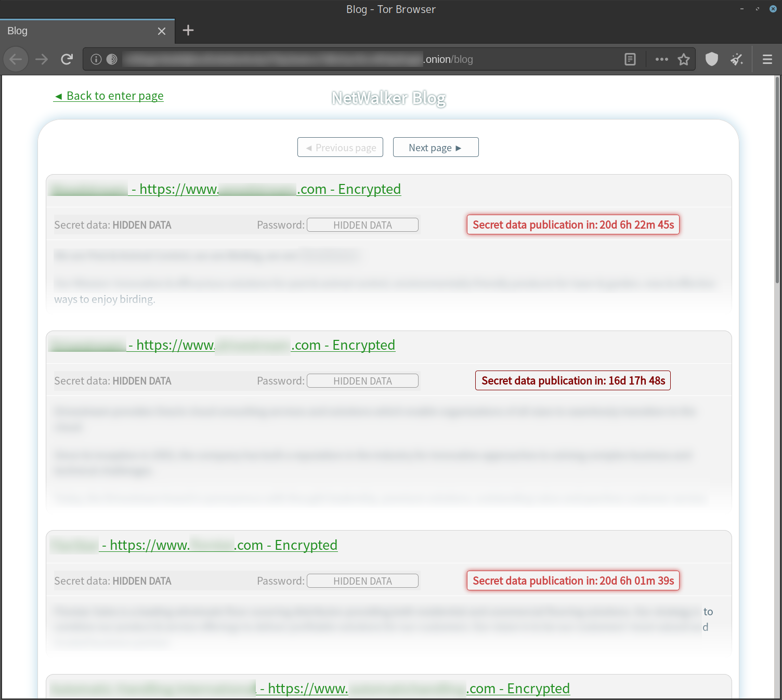
Task: Toggle reader view in address bar
Action: click(x=630, y=59)
